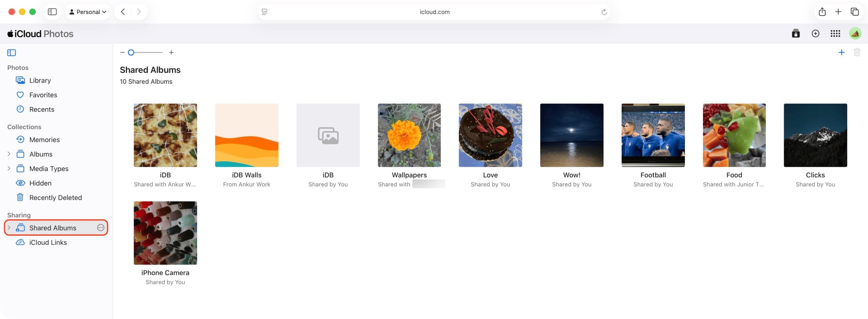The image size is (868, 319).
Task: Click the 'Football' album title
Action: [653, 175]
